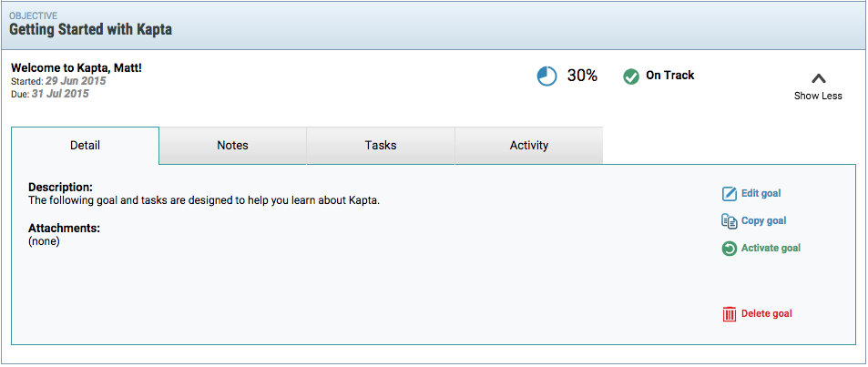
Task: Click the red Delete goal trash icon
Action: point(730,314)
